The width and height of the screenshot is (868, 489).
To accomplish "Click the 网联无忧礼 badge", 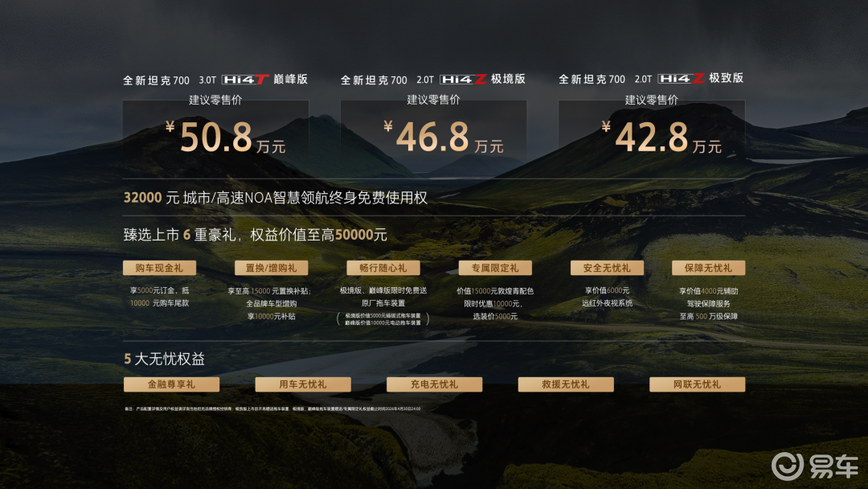I will click(x=697, y=384).
